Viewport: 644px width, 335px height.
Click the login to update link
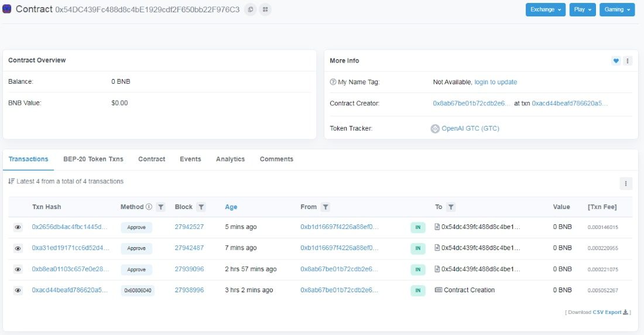495,82
